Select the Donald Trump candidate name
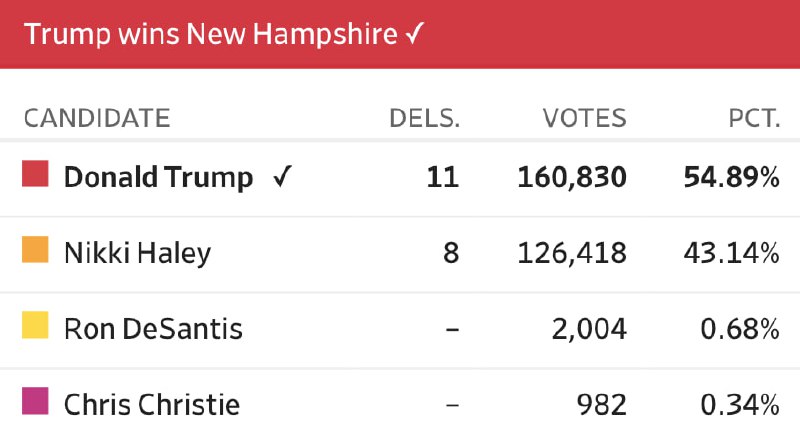 pos(158,178)
